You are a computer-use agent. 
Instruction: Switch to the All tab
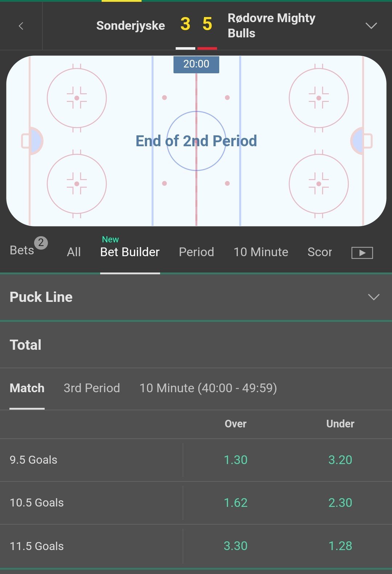pyautogui.click(x=74, y=252)
